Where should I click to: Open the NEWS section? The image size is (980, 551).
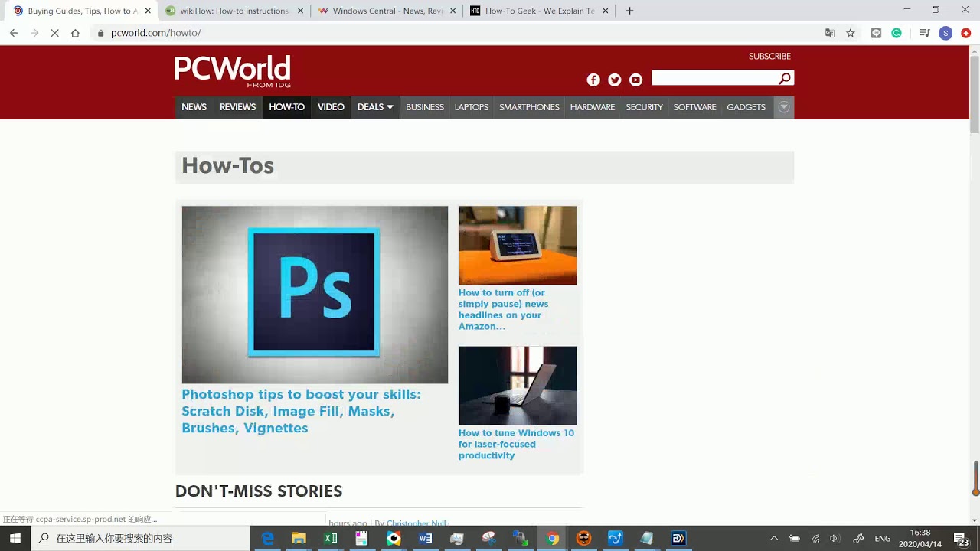point(194,107)
